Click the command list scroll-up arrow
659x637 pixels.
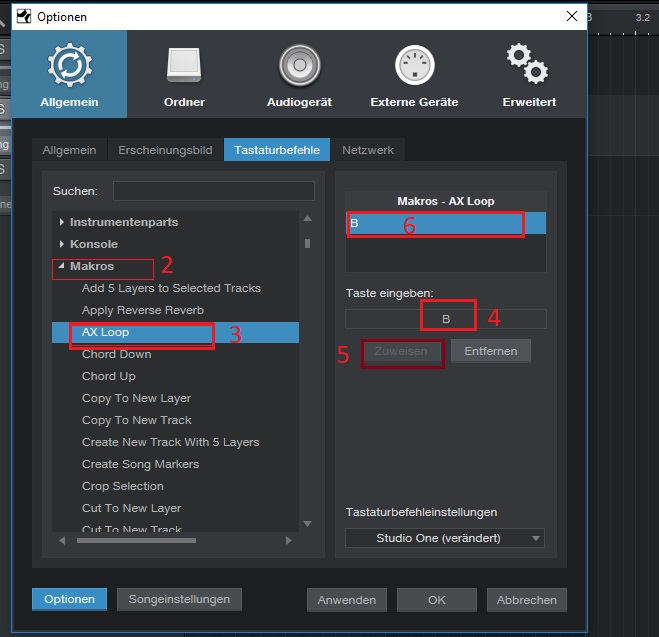308,218
